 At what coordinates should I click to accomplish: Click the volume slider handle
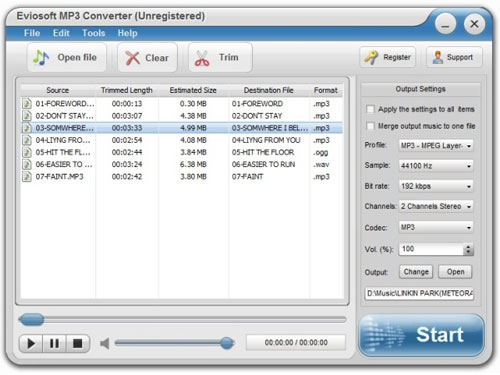click(227, 343)
